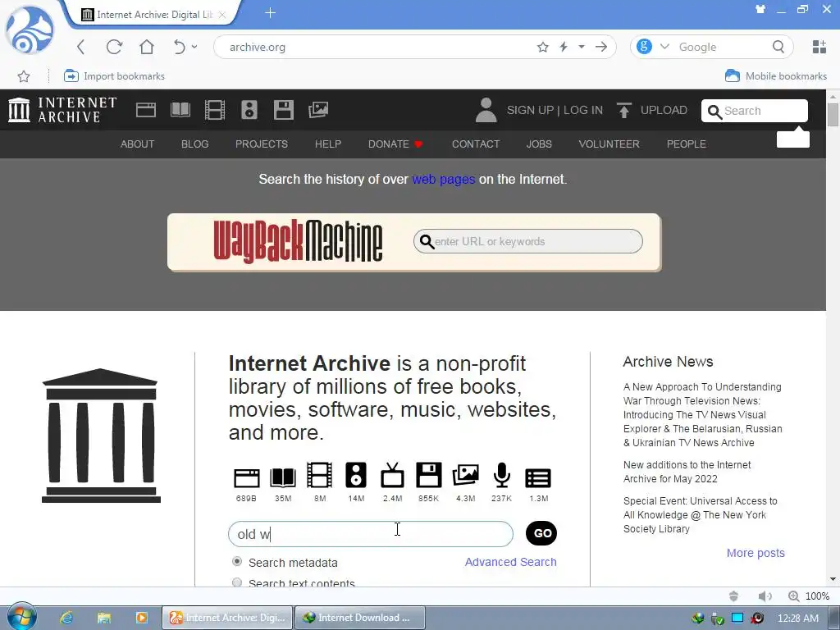This screenshot has width=840, height=630.
Task: Open the CONTACT menu item
Action: 476,144
